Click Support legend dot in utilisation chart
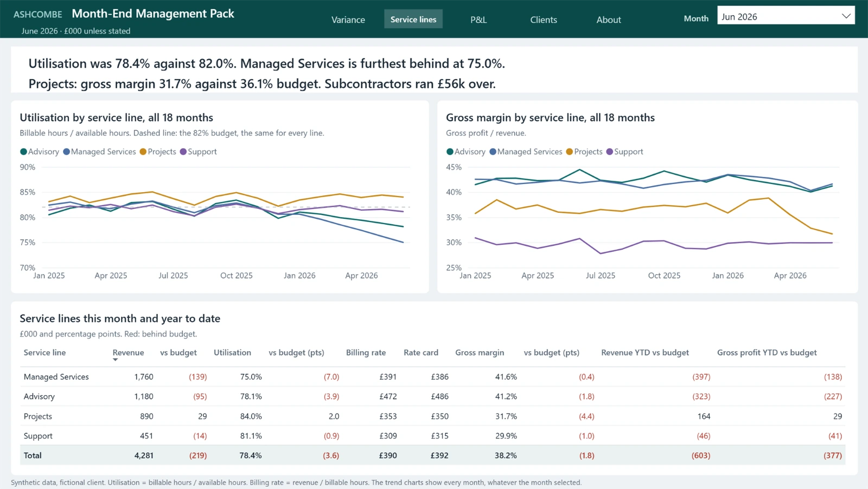The width and height of the screenshot is (868, 489). [183, 152]
